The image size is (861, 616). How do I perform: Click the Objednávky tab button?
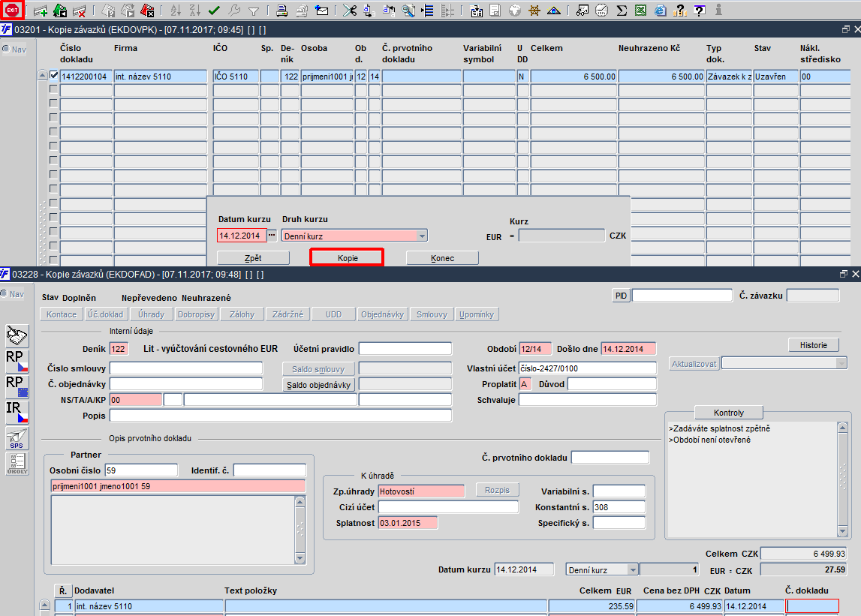click(382, 314)
